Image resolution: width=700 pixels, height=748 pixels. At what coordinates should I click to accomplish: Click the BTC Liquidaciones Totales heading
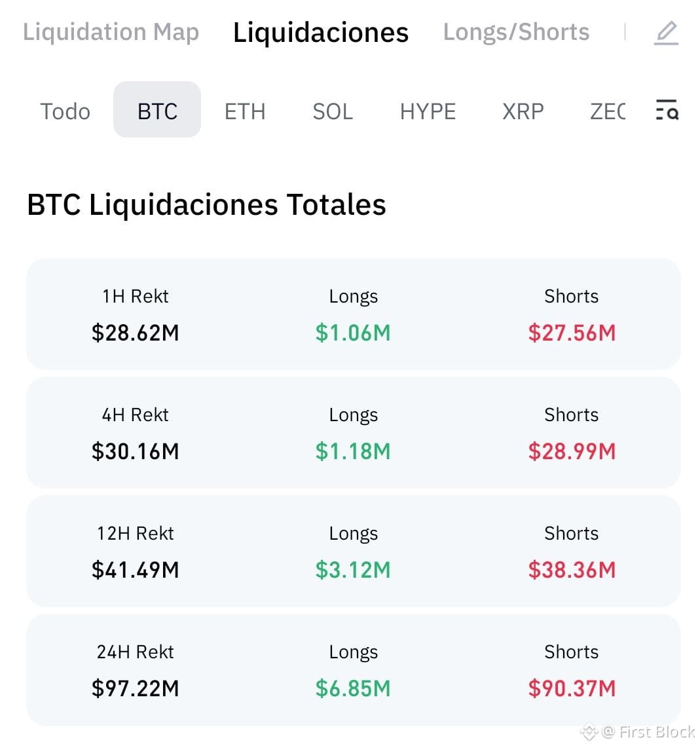click(206, 204)
